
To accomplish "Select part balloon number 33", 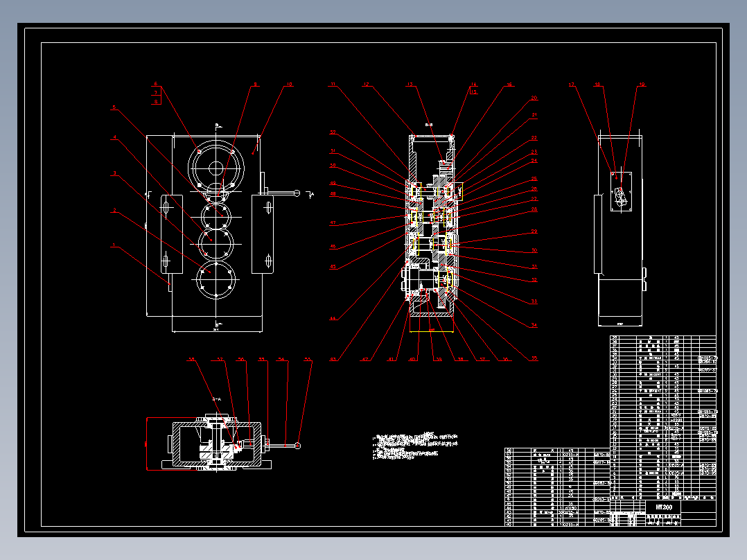I will [x=534, y=301].
